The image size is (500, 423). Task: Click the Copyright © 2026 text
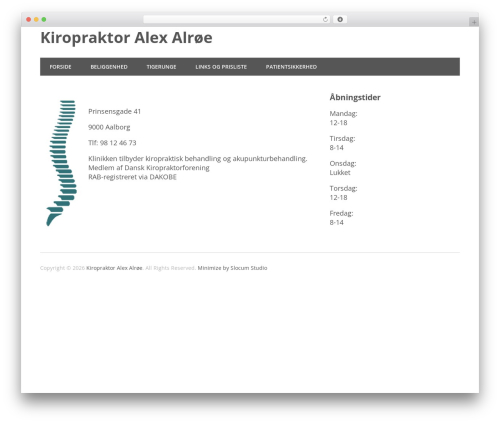[x=62, y=268]
